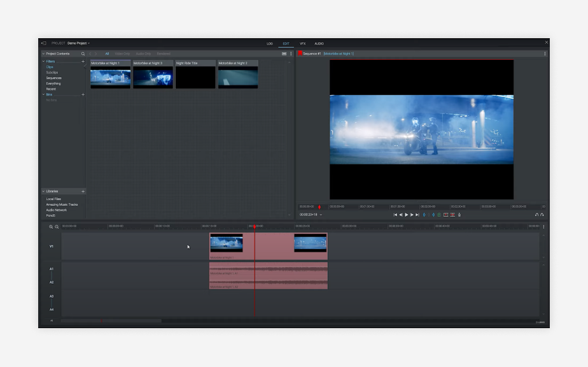Step back one frame
The image size is (588, 367).
[401, 215]
